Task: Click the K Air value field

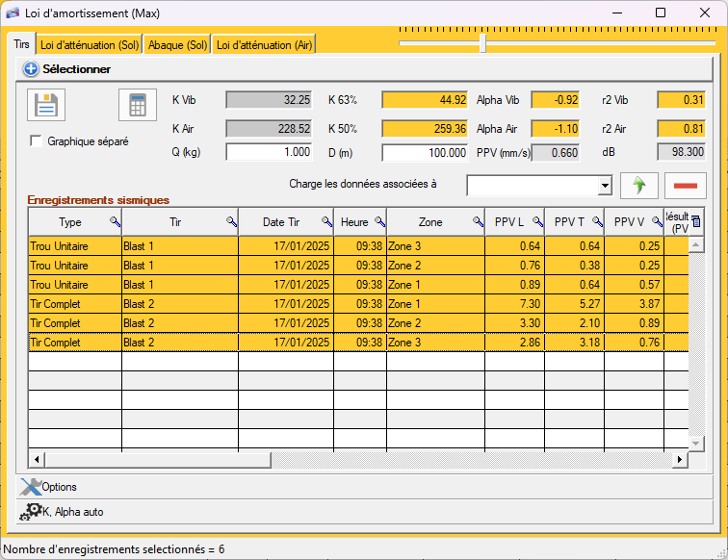Action: [x=269, y=129]
